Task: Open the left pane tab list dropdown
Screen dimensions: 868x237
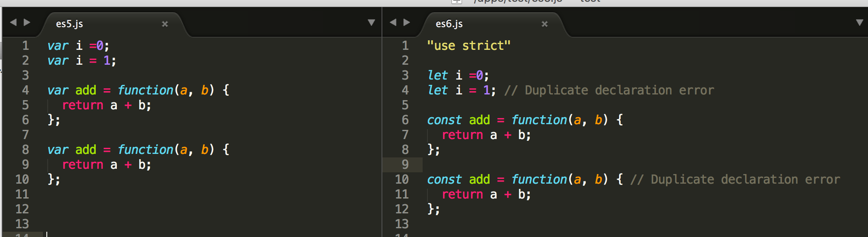Action: [371, 22]
